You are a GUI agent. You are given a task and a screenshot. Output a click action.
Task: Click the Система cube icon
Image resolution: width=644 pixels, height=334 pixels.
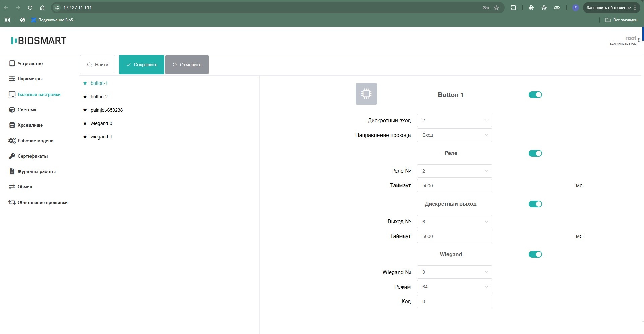click(x=12, y=110)
